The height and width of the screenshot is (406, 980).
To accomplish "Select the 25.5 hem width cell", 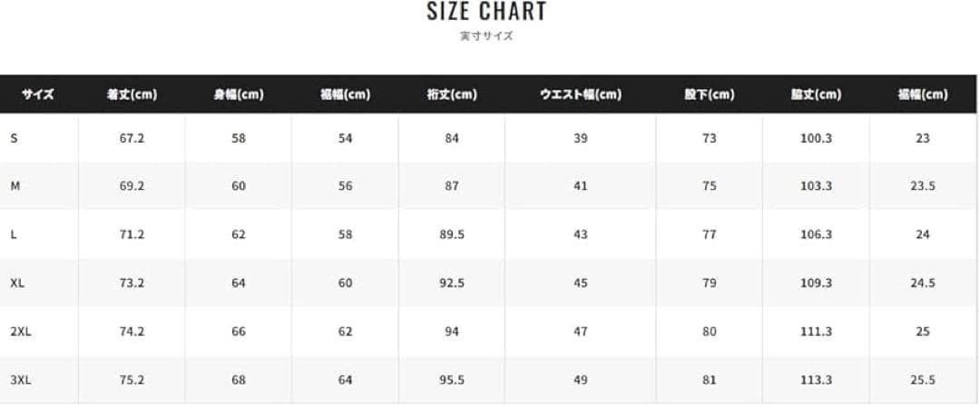I will (923, 381).
